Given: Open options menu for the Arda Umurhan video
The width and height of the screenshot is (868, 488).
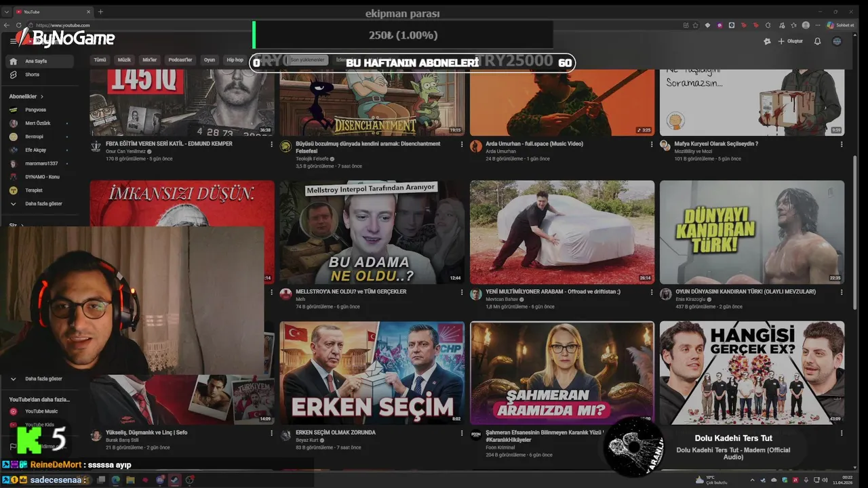Looking at the screenshot, I should (652, 144).
